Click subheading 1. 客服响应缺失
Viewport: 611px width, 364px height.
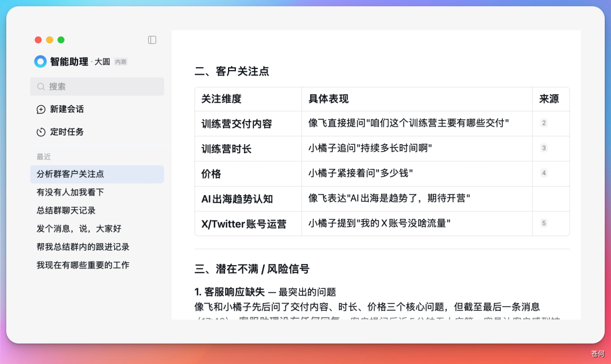pos(230,292)
